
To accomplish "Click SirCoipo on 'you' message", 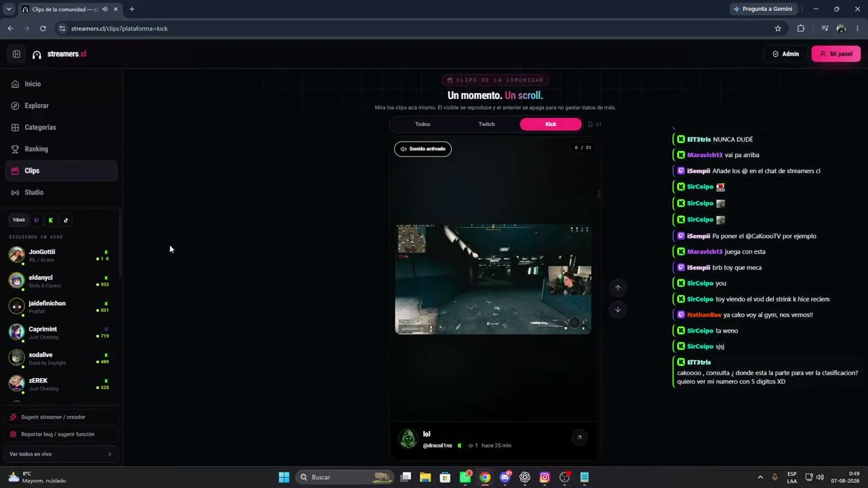I will 700,283.
